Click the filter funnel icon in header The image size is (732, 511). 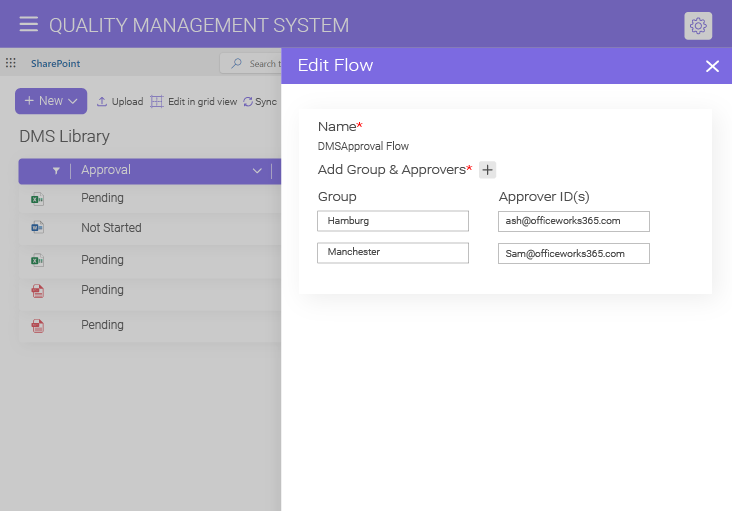coord(56,171)
